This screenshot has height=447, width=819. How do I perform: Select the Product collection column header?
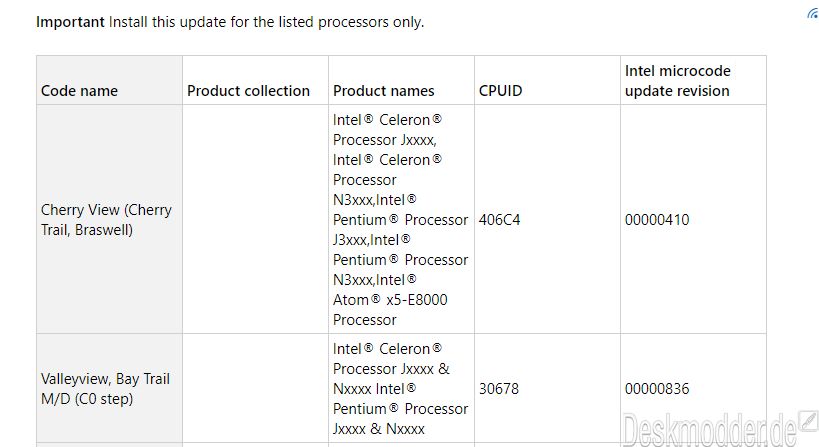point(249,91)
